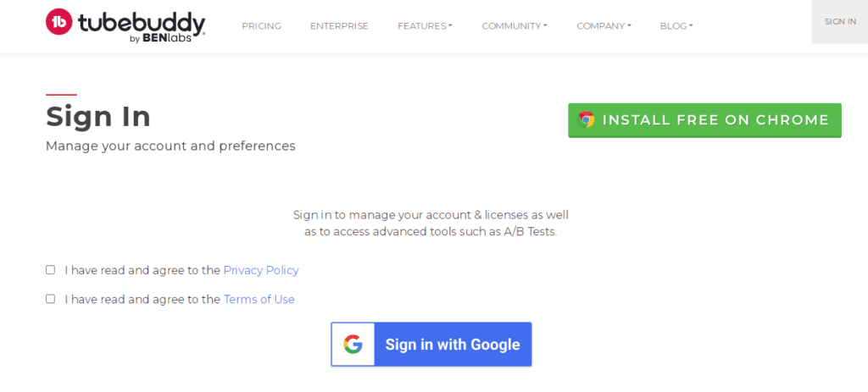Open the Terms of Use link

(259, 300)
